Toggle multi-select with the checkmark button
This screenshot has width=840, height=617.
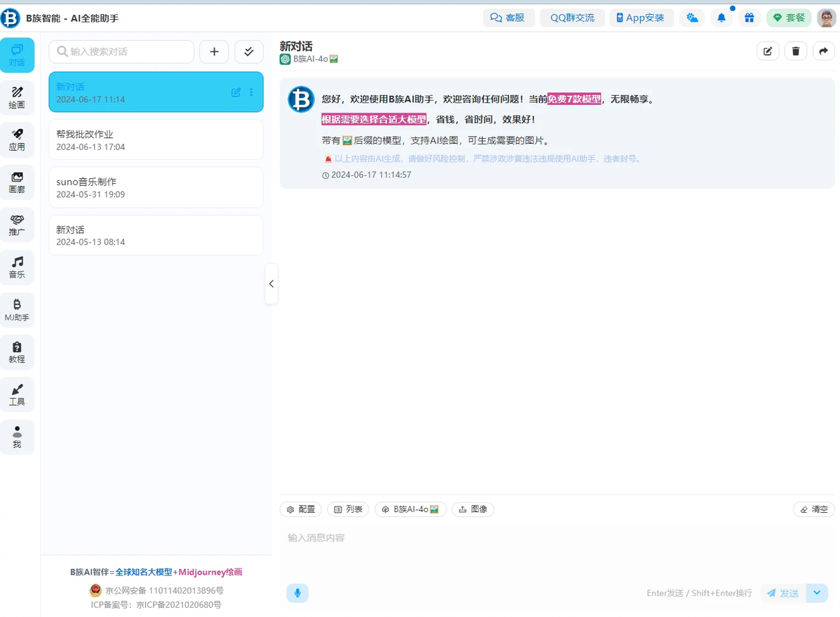249,51
